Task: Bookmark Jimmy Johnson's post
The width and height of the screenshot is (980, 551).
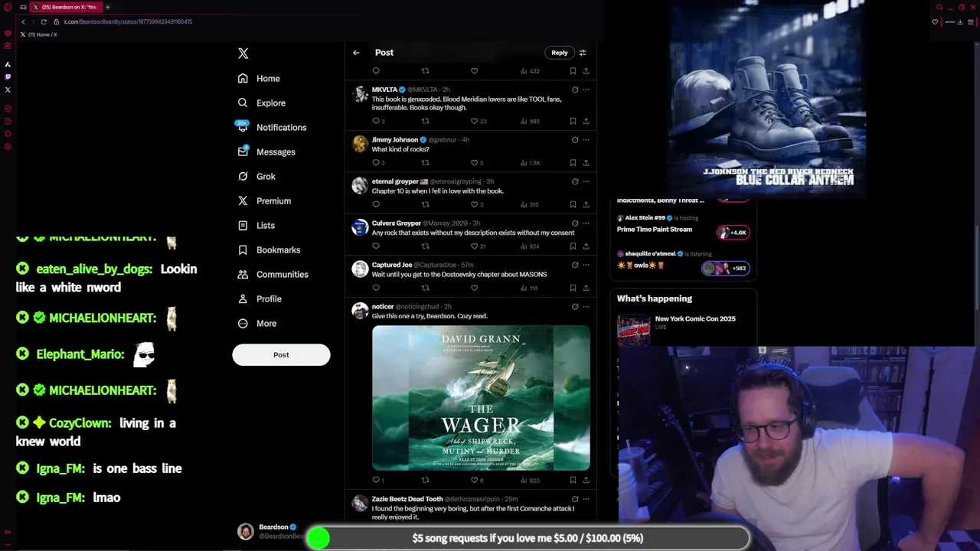Action: pos(573,162)
